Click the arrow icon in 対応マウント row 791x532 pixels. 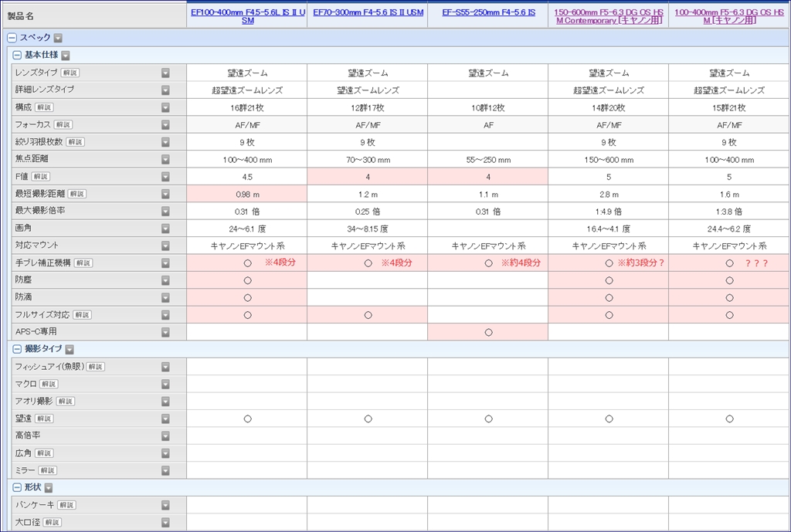click(x=165, y=246)
